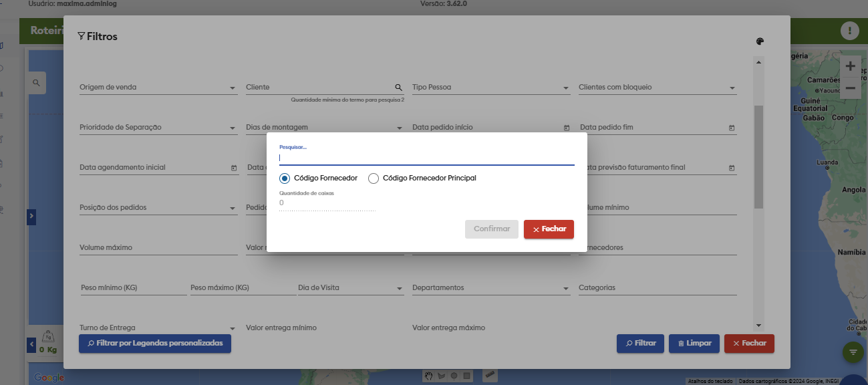
Task: Click the round green filter icon button
Action: pos(853,352)
